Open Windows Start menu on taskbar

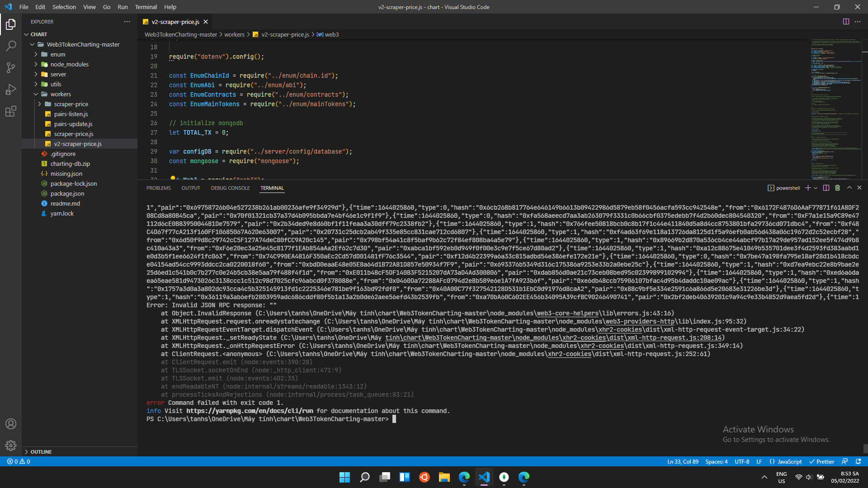tap(344, 477)
